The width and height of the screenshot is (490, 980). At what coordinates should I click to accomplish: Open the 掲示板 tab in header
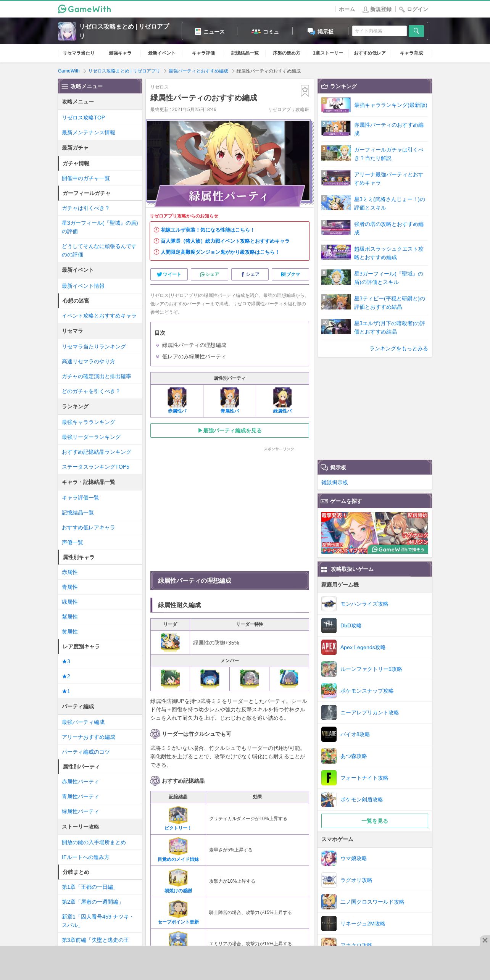click(x=320, y=31)
